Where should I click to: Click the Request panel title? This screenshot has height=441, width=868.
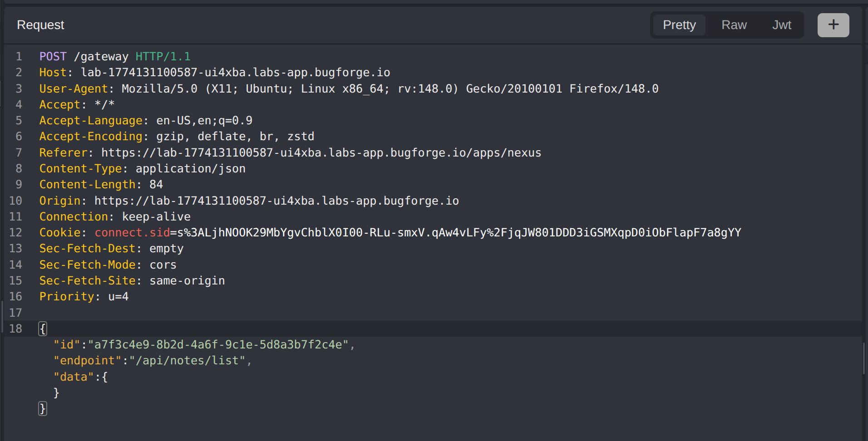(x=40, y=25)
